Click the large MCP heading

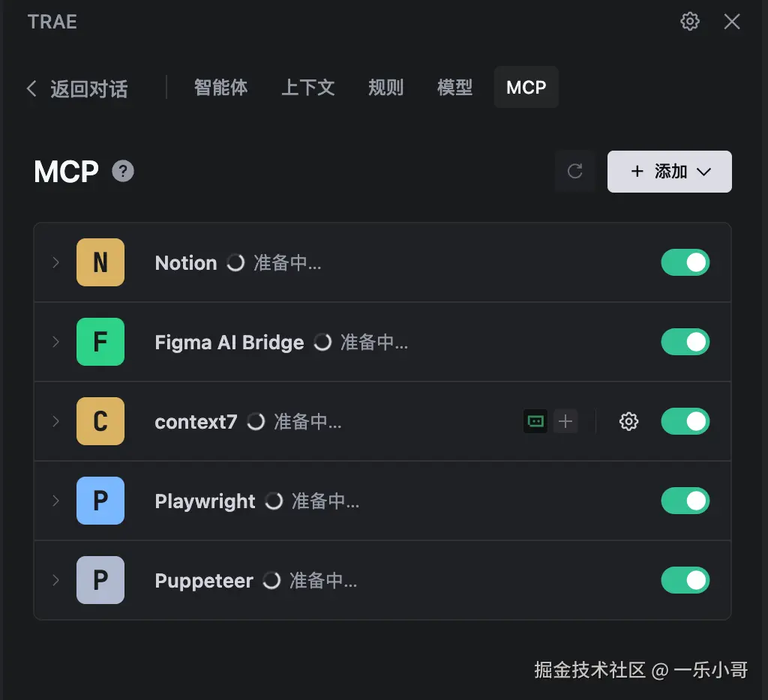coord(66,172)
